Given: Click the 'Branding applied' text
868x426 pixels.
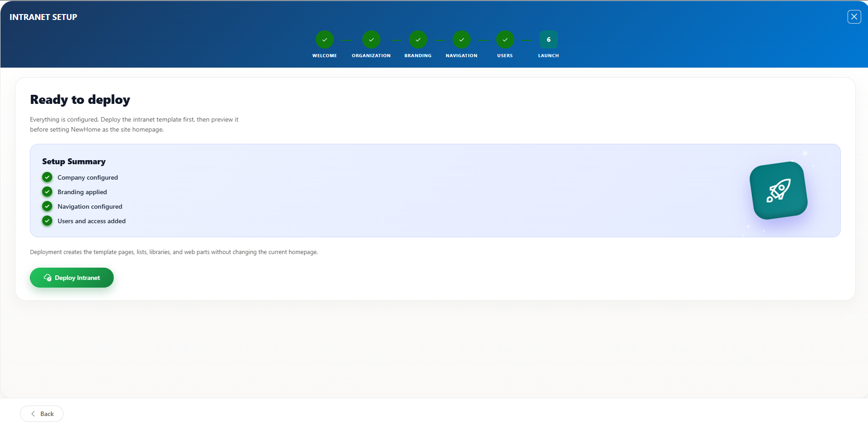Looking at the screenshot, I should [82, 192].
